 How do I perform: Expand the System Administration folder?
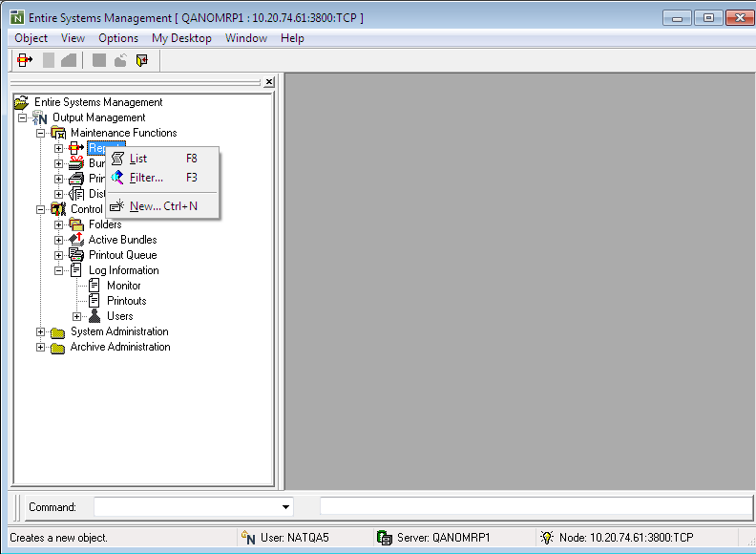pos(40,332)
